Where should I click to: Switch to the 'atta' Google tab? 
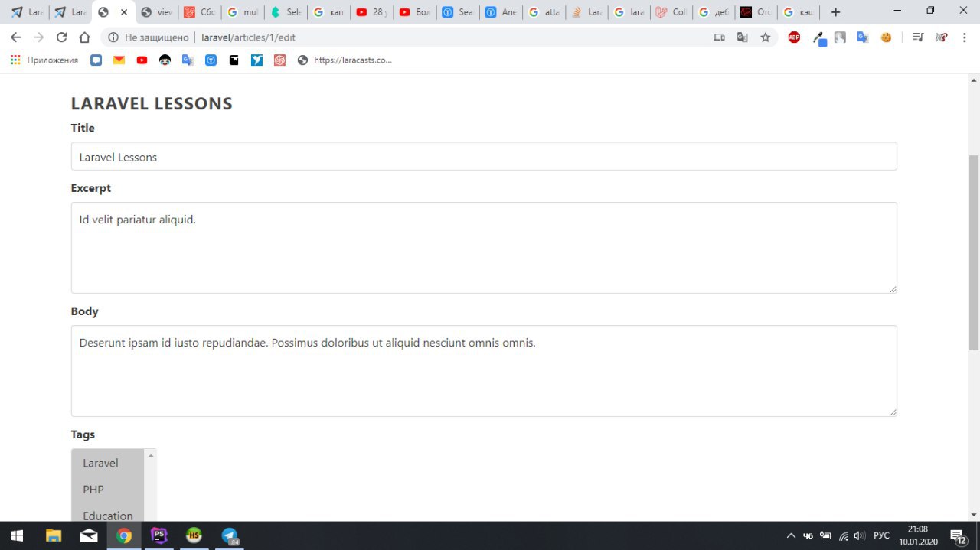click(543, 12)
